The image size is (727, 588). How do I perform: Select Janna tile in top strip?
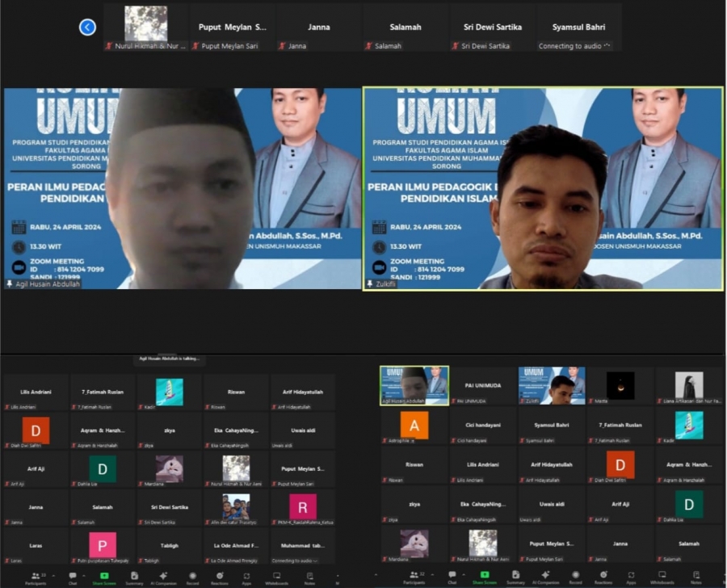click(319, 27)
